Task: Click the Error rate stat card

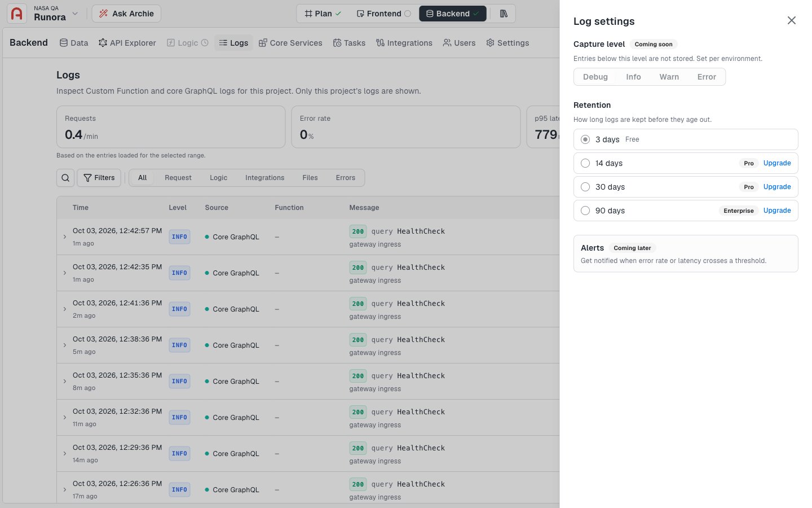Action: [x=406, y=127]
